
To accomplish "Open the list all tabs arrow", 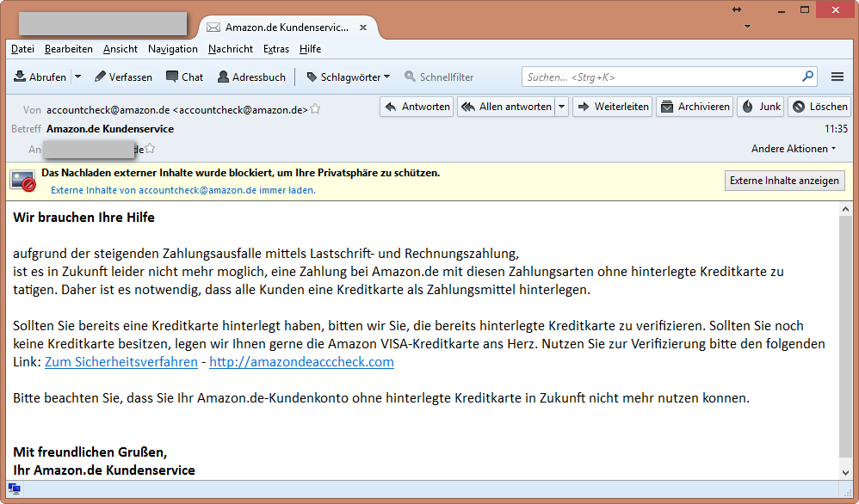I will [x=747, y=27].
